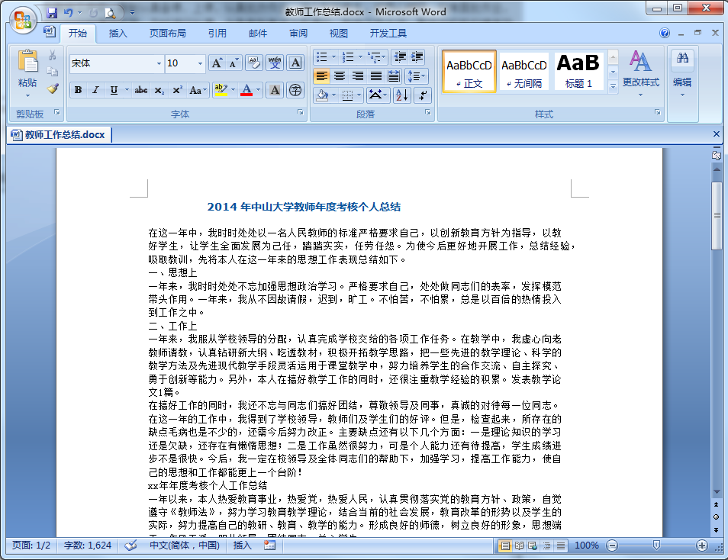
Task: Switch to Web Layout view
Action: 533,546
